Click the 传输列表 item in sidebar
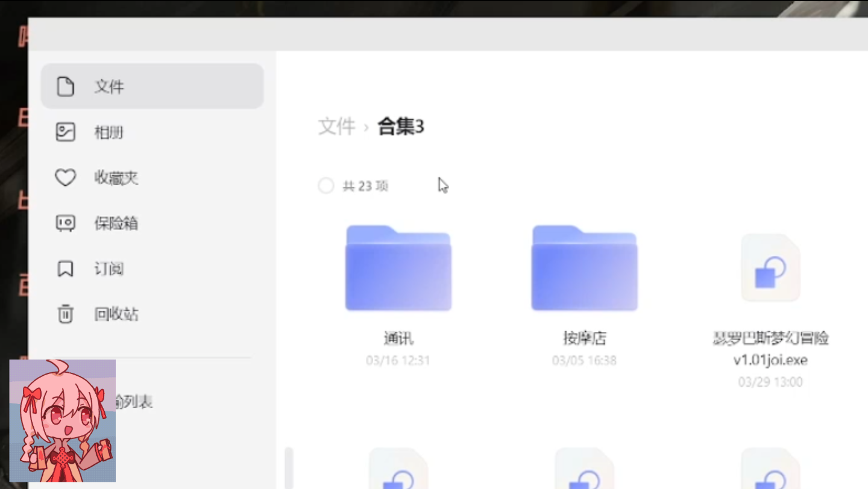The height and width of the screenshot is (489, 868). 134,402
